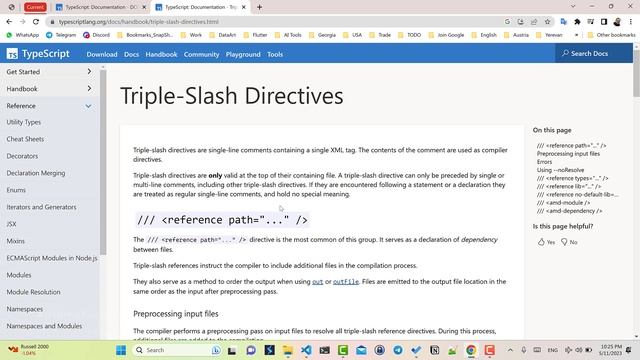Screen dimensions: 640x360
Task: Open Telegram from taskbar
Action: pos(398,350)
